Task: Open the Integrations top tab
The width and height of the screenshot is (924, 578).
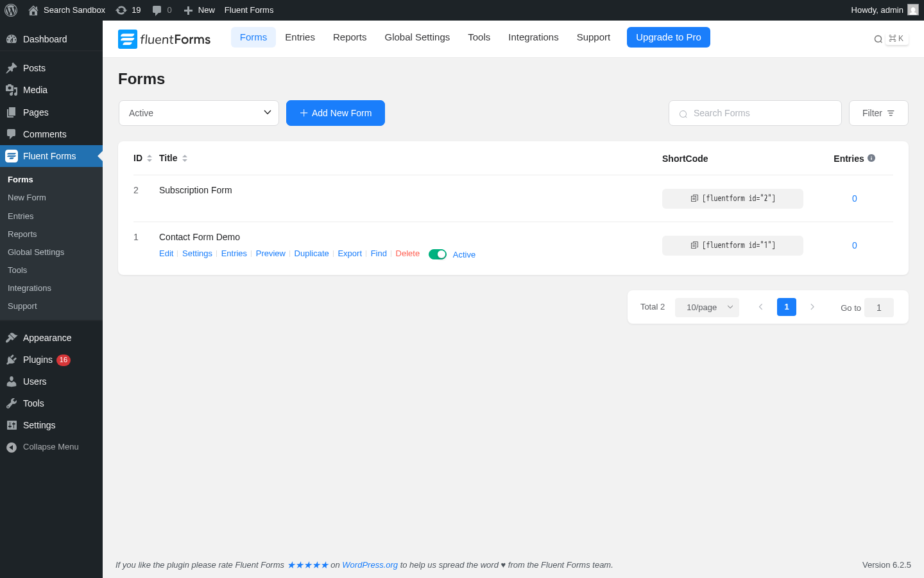Action: pyautogui.click(x=533, y=37)
